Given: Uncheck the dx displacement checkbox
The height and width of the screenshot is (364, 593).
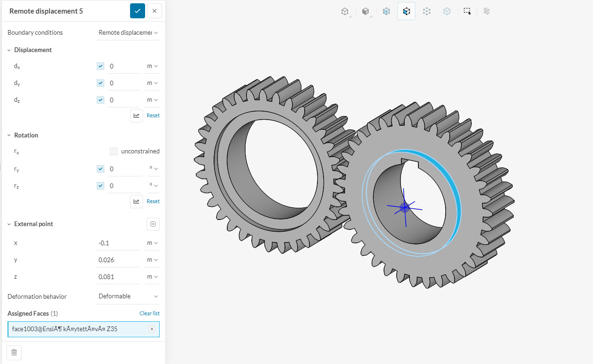Looking at the screenshot, I should (100, 66).
